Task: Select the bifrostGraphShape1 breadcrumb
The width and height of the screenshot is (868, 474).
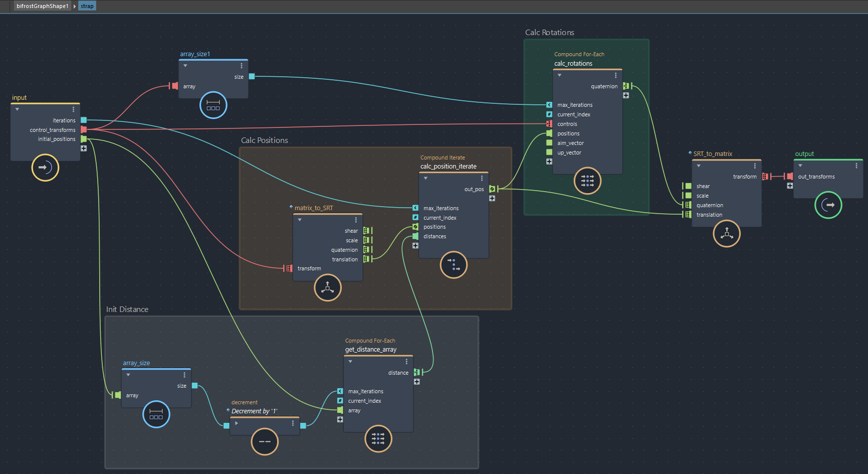Action: 42,6
